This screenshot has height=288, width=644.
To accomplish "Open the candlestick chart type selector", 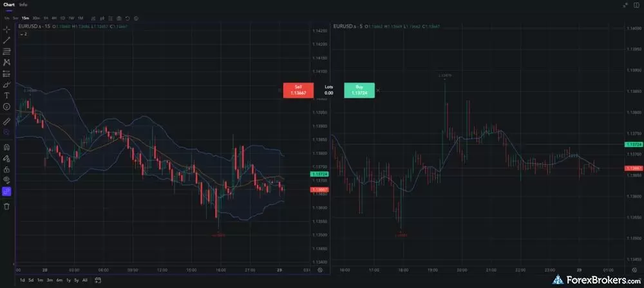I will pos(102,19).
